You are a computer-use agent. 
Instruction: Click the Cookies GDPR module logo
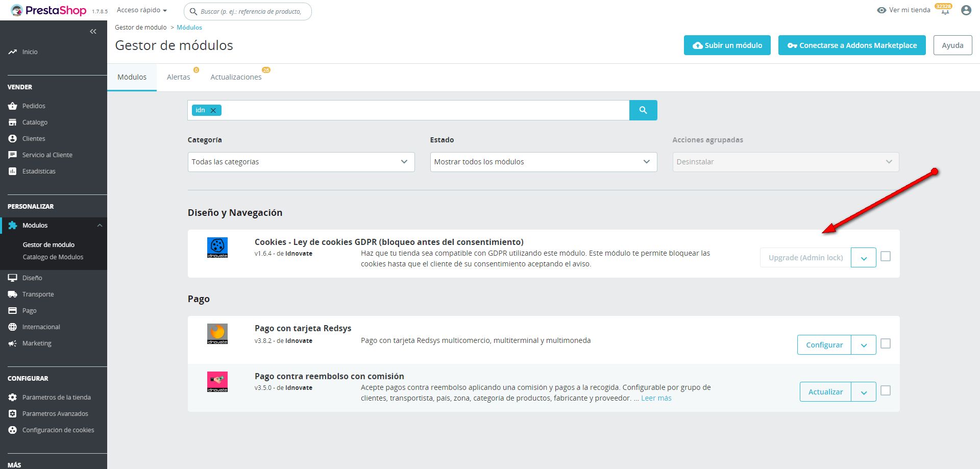click(217, 248)
